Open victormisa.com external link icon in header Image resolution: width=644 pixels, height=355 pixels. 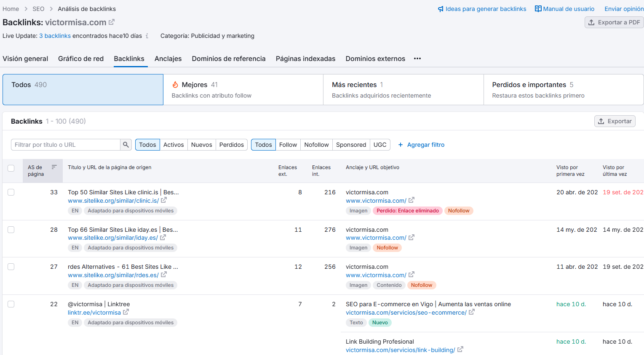(112, 22)
